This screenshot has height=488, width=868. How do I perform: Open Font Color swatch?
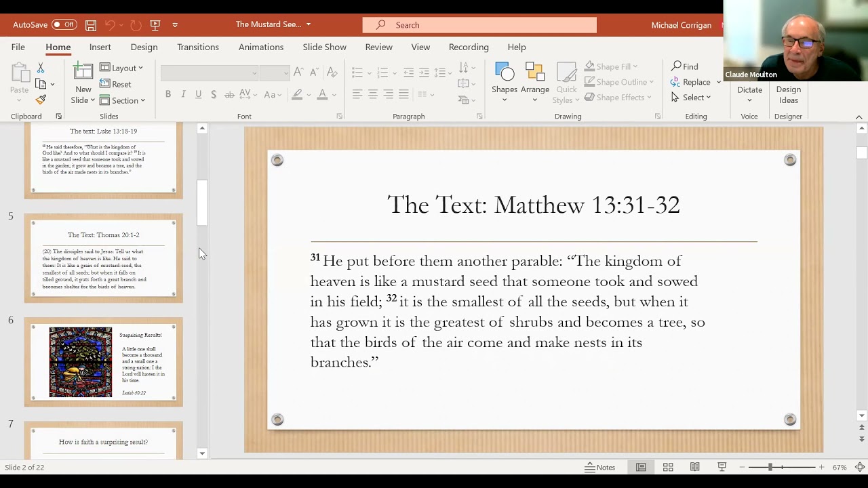click(323, 94)
